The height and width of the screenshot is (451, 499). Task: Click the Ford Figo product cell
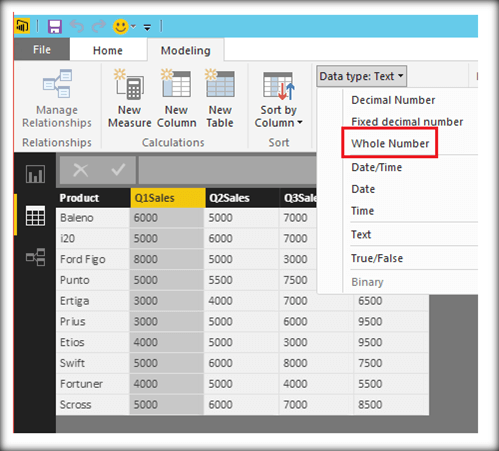(93, 259)
